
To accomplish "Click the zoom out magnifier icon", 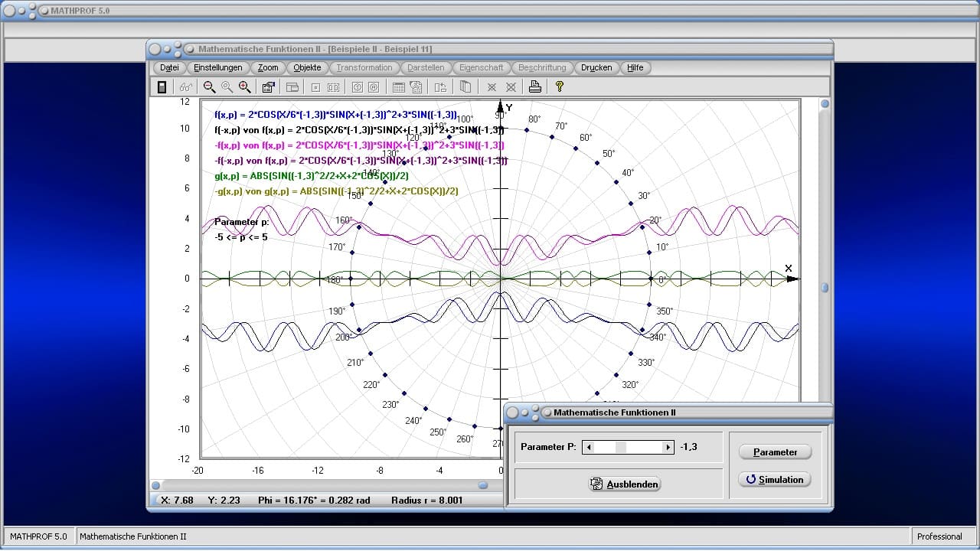I will click(x=209, y=87).
